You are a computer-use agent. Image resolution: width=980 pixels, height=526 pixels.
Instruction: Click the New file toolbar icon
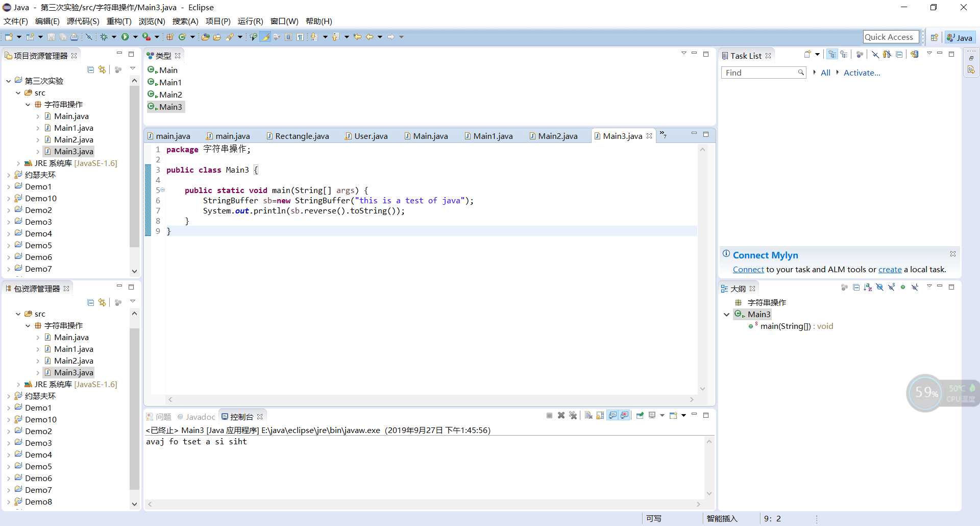[9, 37]
